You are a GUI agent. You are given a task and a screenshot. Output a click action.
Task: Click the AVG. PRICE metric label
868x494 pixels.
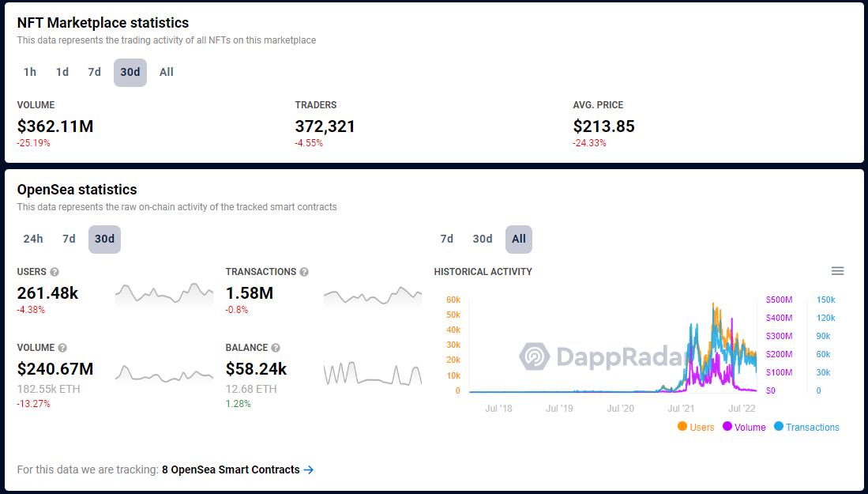[x=599, y=105]
